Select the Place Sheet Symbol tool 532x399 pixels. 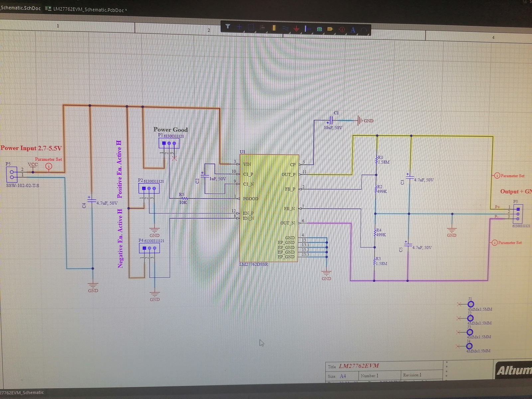coord(319,29)
